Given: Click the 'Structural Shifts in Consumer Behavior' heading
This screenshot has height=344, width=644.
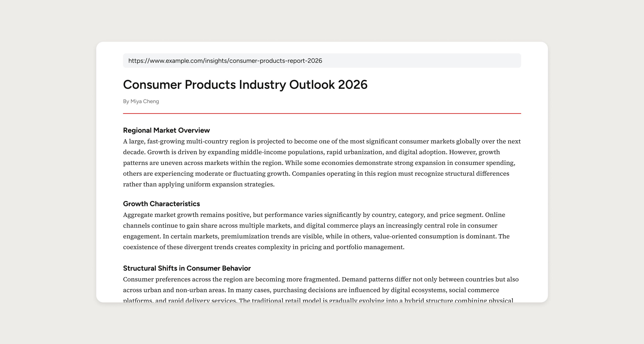Looking at the screenshot, I should click(187, 268).
